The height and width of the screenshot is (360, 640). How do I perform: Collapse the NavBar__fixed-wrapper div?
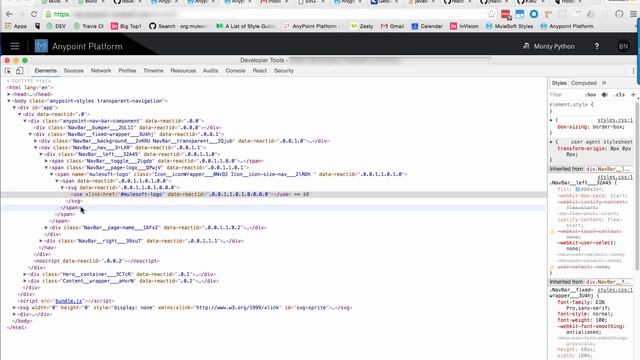coord(30,134)
